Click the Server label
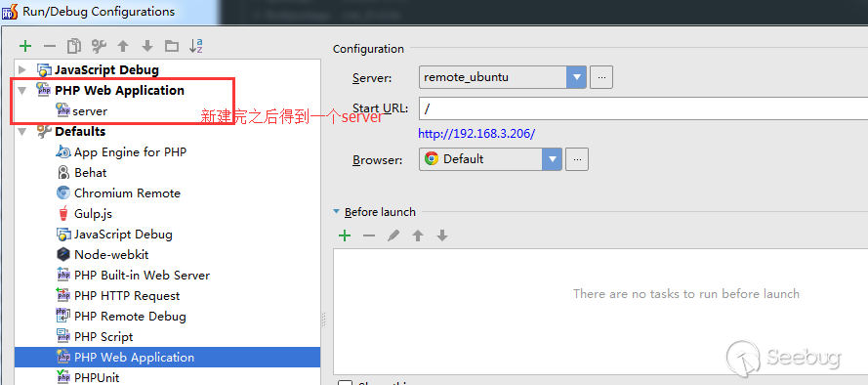This screenshot has width=868, height=385. tap(372, 78)
